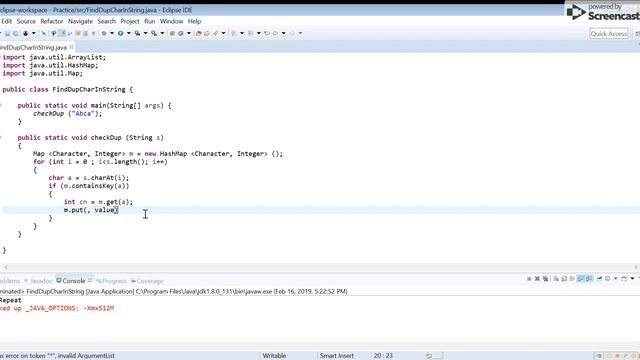
Task: Click the 'Repeat' output line in the Console
Action: click(11, 300)
